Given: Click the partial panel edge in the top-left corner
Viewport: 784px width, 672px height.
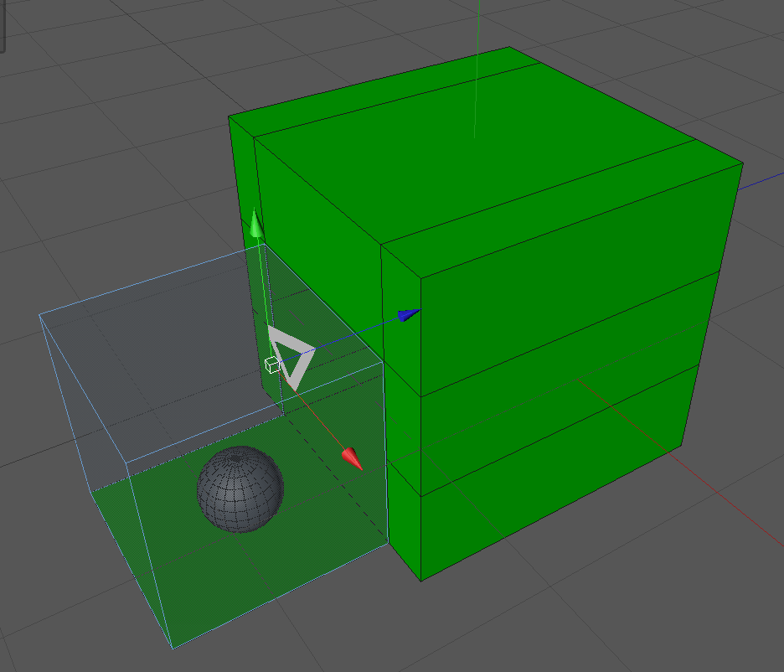Looking at the screenshot, I should click(3, 25).
